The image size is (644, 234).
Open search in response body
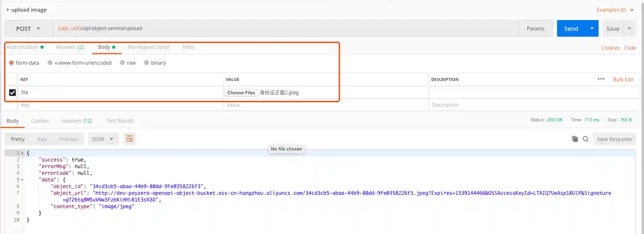(586, 139)
